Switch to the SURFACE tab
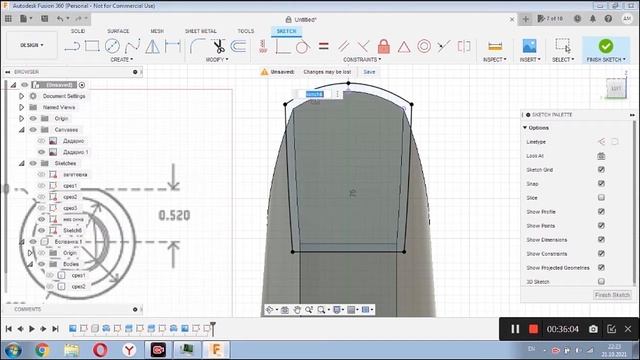Viewport: 640px width, 360px height. (x=118, y=31)
